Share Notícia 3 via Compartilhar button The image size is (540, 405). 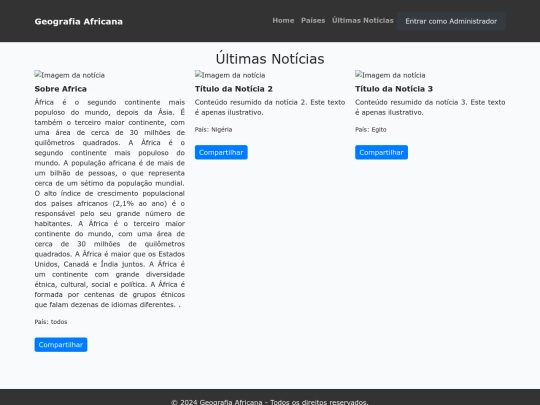(381, 152)
